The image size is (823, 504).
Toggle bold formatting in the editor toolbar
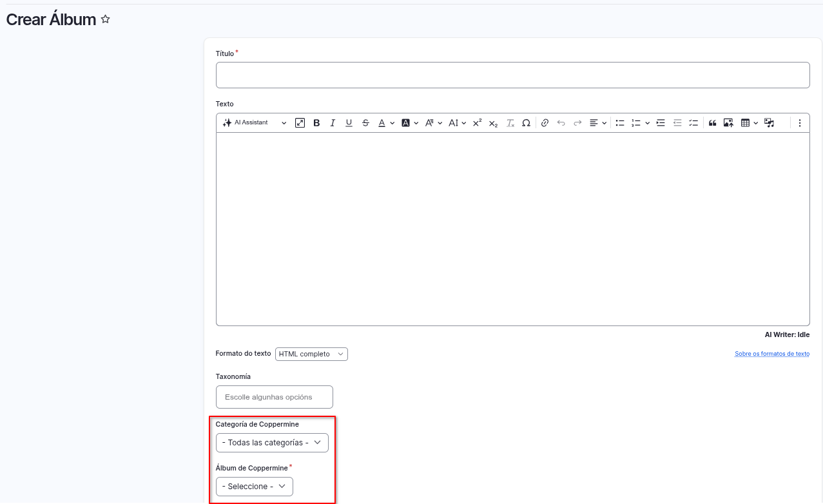(x=316, y=123)
